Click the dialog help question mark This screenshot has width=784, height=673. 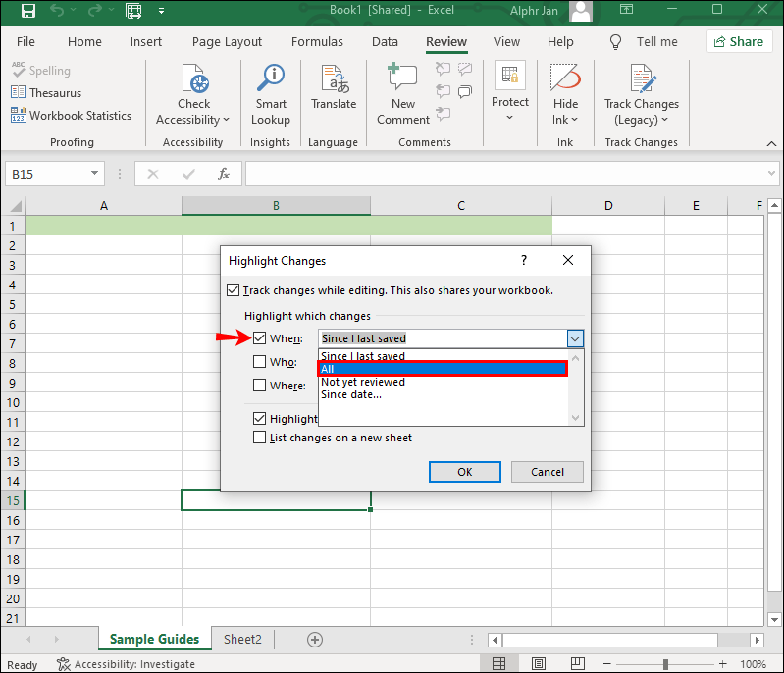(x=524, y=260)
